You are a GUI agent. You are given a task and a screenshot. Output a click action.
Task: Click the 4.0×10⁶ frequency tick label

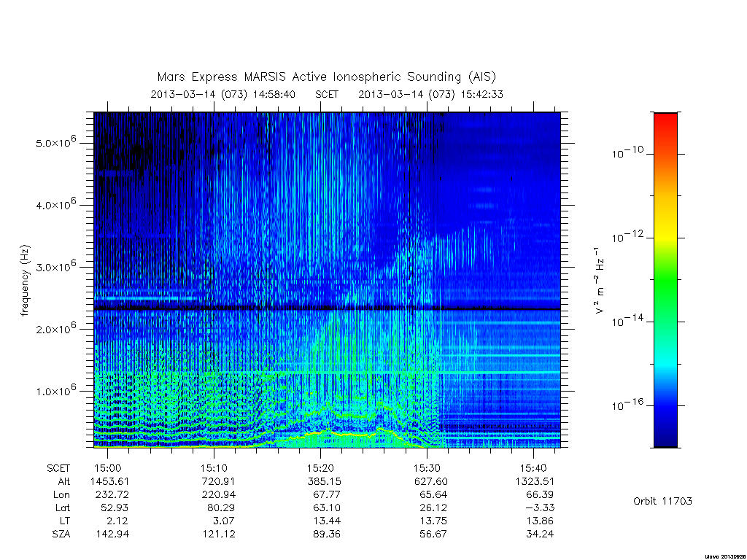coord(55,204)
